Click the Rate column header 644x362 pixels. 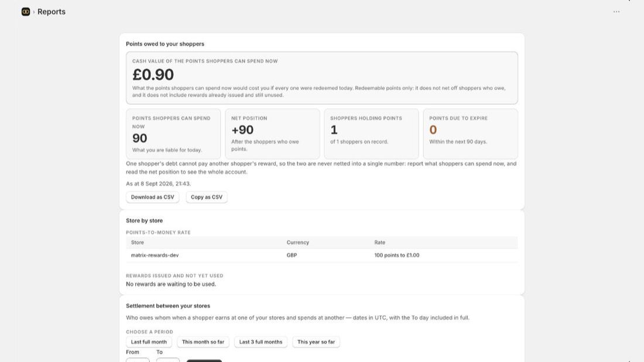coord(379,243)
